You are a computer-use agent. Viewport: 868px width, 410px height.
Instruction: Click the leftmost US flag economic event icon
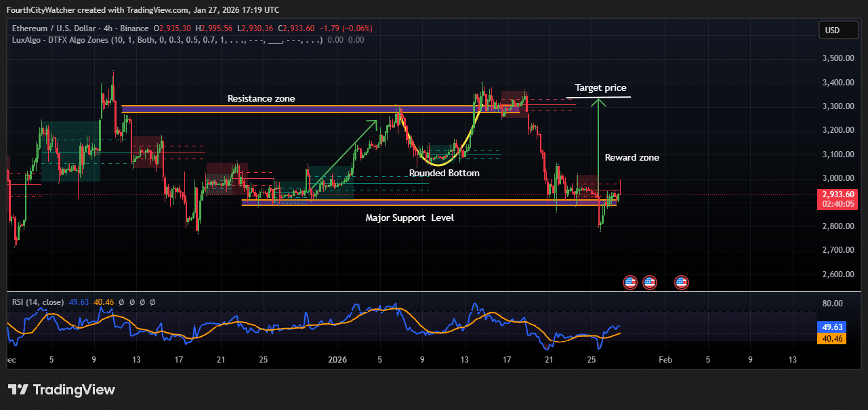(630, 283)
